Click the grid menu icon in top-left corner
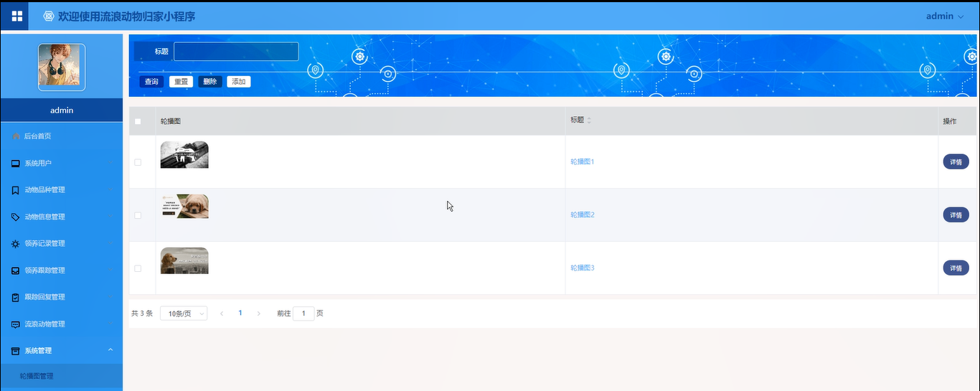 point(17,16)
